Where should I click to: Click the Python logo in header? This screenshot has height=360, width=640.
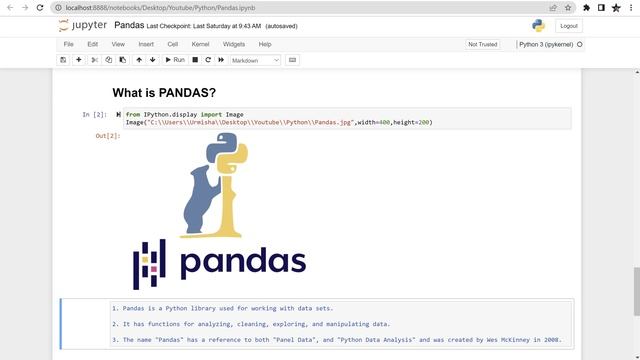pos(538,26)
